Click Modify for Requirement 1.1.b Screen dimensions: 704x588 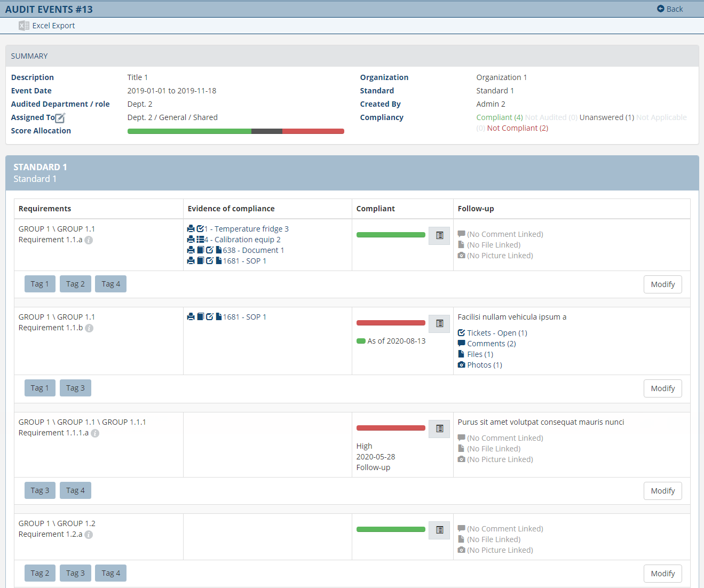(662, 388)
